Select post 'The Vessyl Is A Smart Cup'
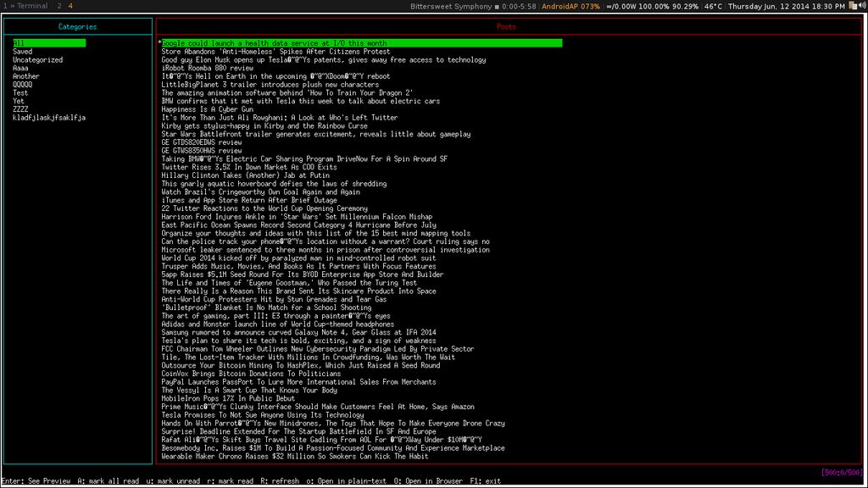868x488 pixels. click(249, 391)
